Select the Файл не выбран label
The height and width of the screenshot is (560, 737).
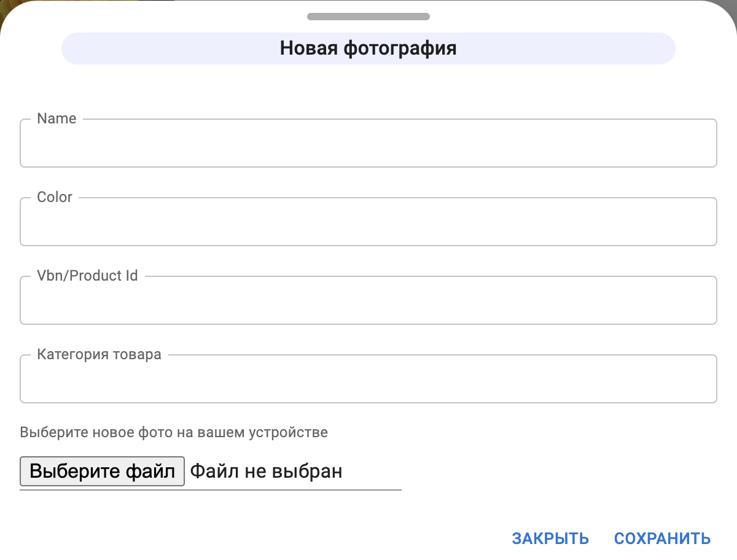(267, 470)
